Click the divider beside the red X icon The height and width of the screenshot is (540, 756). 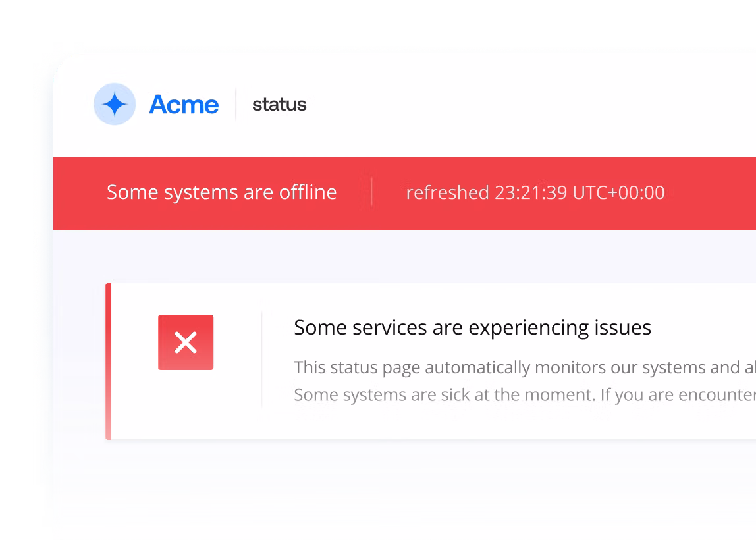point(261,360)
